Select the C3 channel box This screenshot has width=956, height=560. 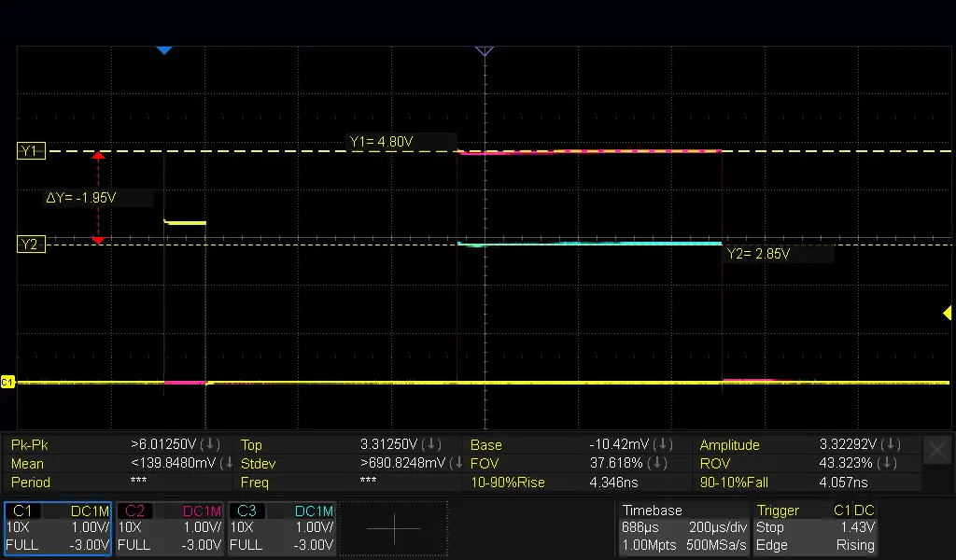282,528
